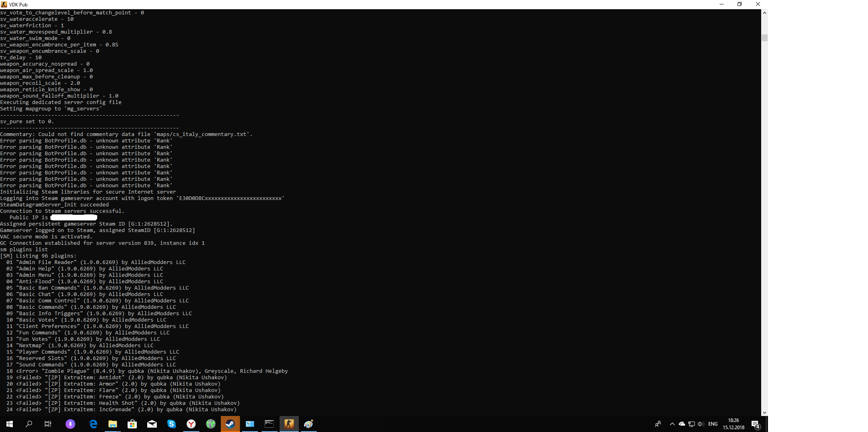Open Task View from the taskbar
This screenshot has height=432, width=868.
pos(48,424)
